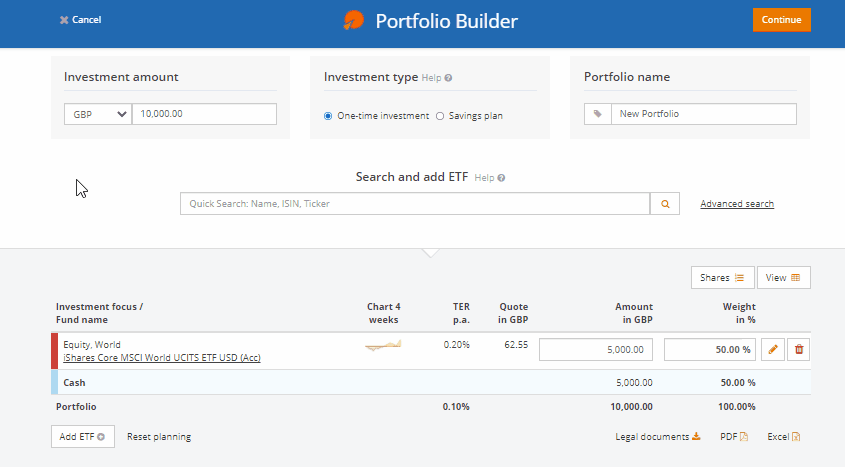Export portfolio as Excel

[784, 437]
